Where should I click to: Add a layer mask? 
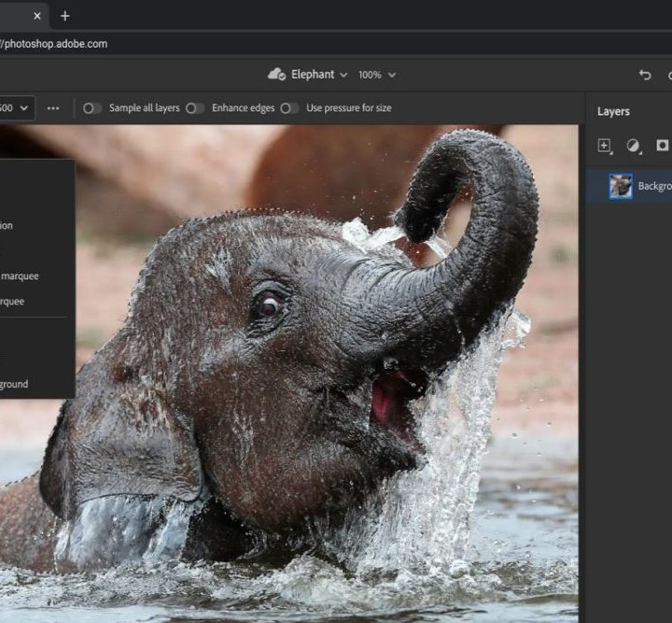point(662,146)
